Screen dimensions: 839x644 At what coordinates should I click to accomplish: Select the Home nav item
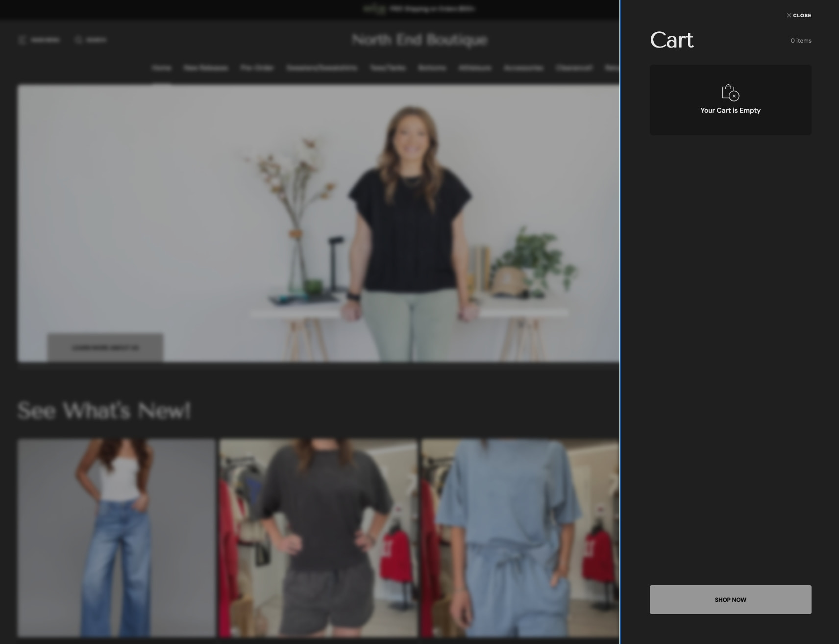click(x=161, y=68)
